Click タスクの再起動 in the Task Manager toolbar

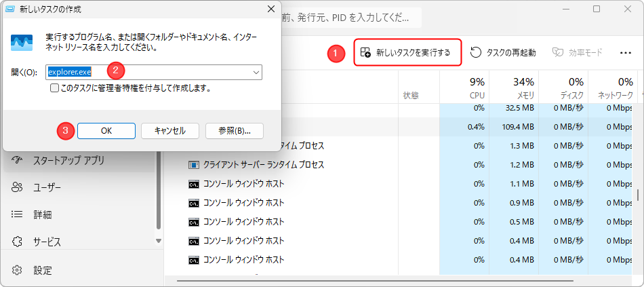[503, 52]
